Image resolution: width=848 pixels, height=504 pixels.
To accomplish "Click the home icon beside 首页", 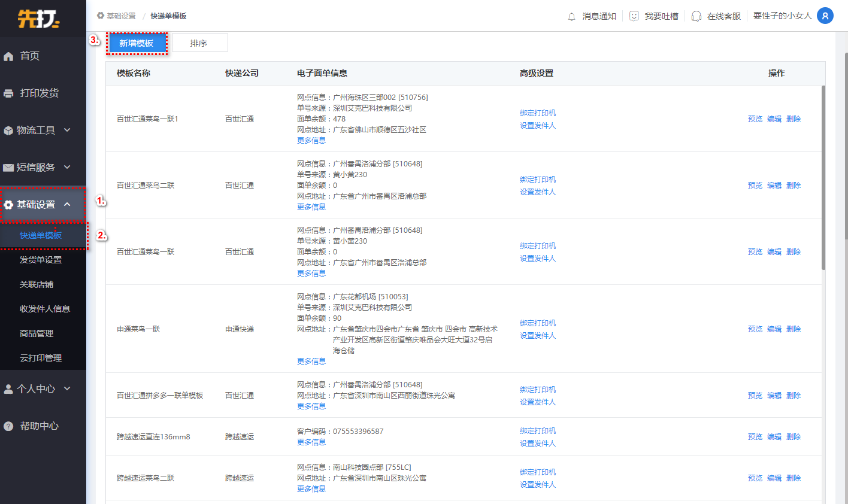I will point(8,56).
